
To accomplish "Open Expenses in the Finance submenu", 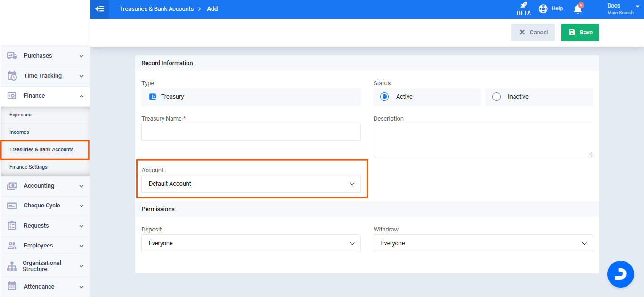I will click(x=20, y=115).
